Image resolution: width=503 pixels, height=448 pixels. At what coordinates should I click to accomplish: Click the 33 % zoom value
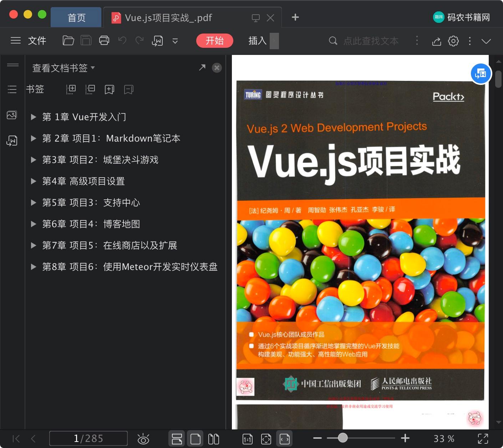(x=444, y=439)
